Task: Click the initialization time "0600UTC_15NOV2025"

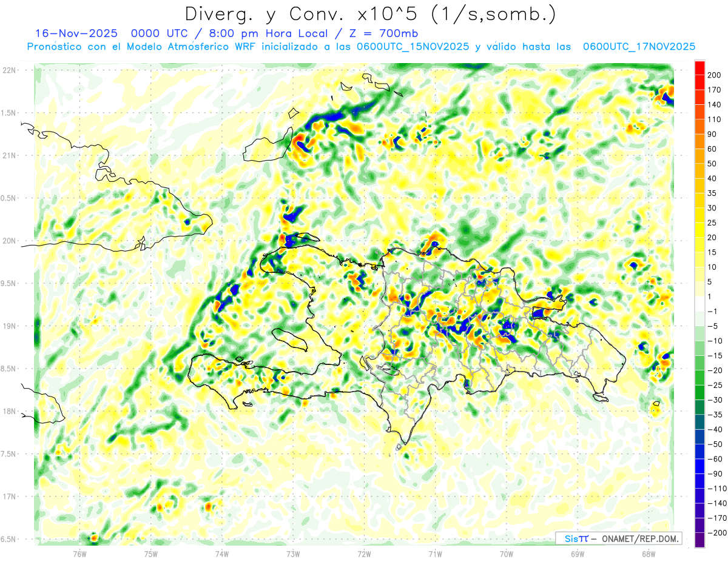Action: pyautogui.click(x=413, y=47)
